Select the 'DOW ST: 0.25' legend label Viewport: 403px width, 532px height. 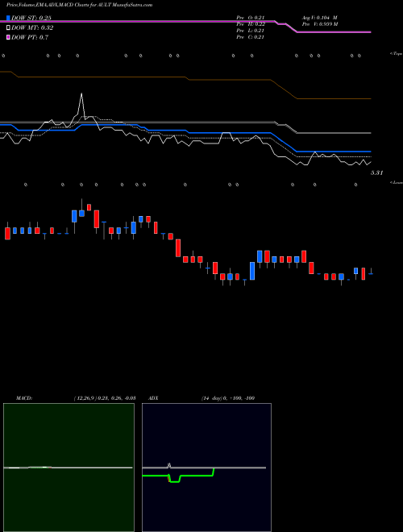[31, 19]
